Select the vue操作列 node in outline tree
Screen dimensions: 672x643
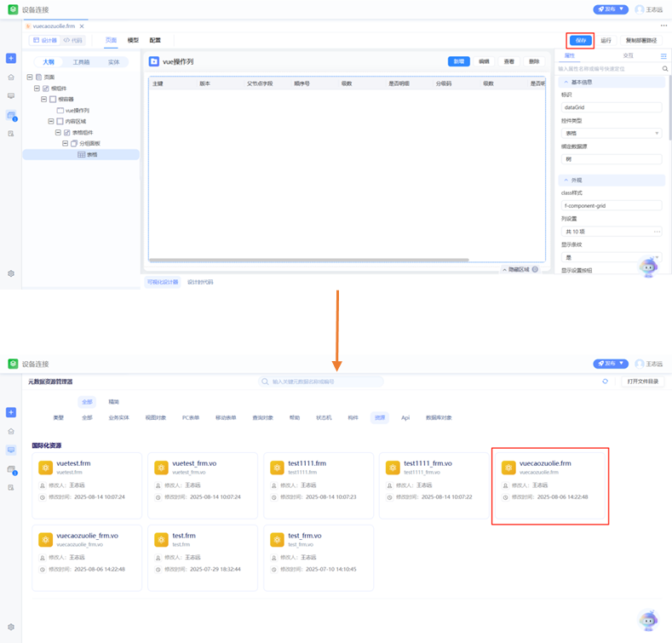pyautogui.click(x=78, y=110)
